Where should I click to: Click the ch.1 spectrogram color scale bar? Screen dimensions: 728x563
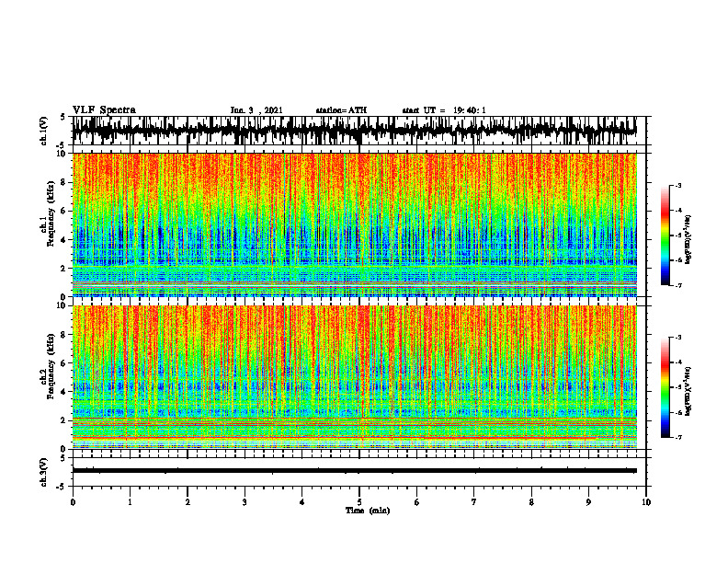coord(665,236)
